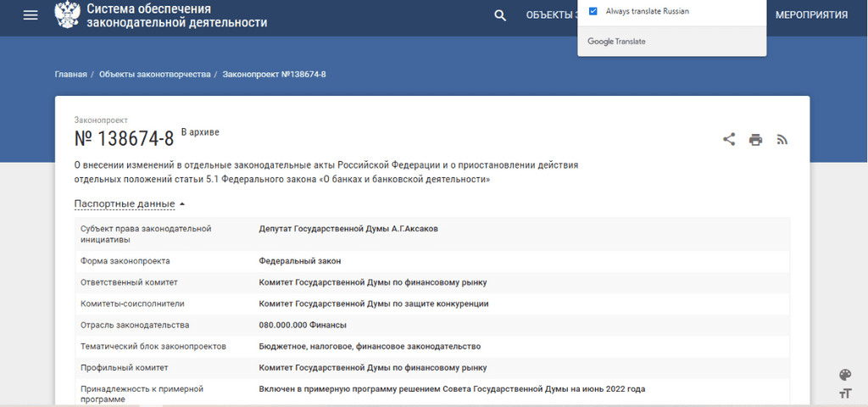Print the bill page

coord(755,140)
